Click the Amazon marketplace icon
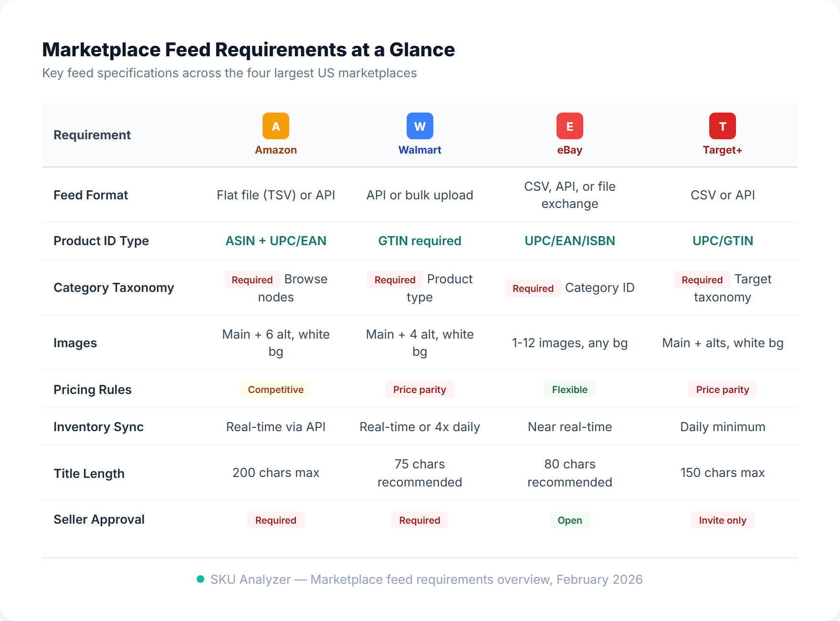 click(x=275, y=126)
